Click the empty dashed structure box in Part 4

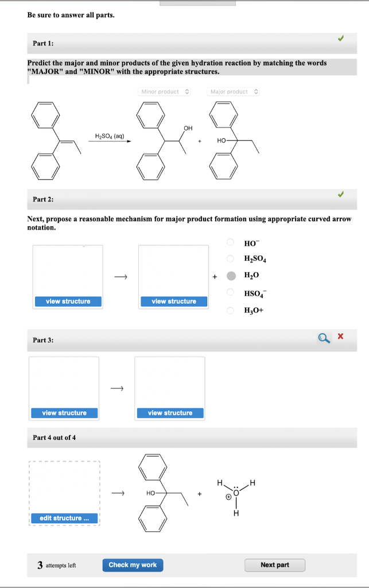click(x=64, y=485)
